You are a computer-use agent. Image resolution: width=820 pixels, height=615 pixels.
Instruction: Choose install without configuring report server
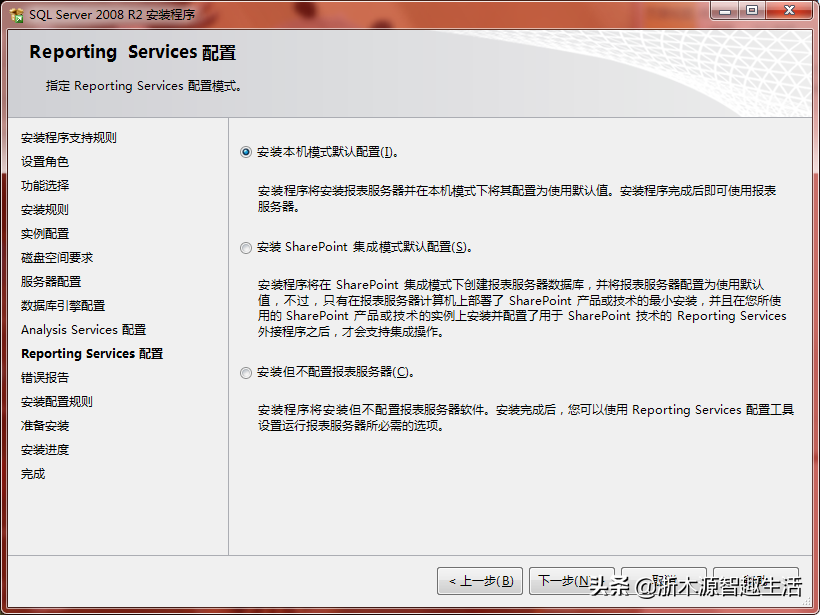click(x=246, y=372)
